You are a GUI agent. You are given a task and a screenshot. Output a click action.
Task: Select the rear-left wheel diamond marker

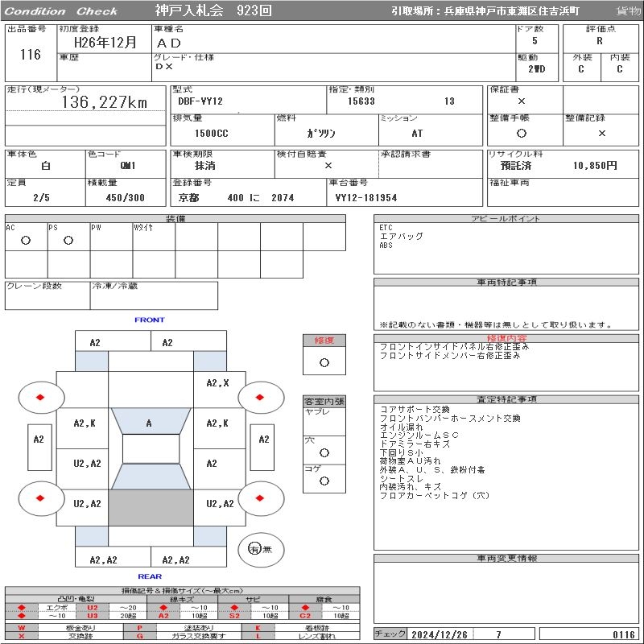(40, 497)
